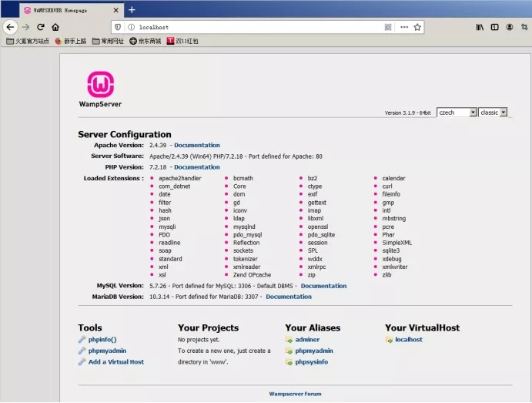This screenshot has width=532, height=403.
Task: Open the page actions three-dot menu
Action: pos(404,27)
